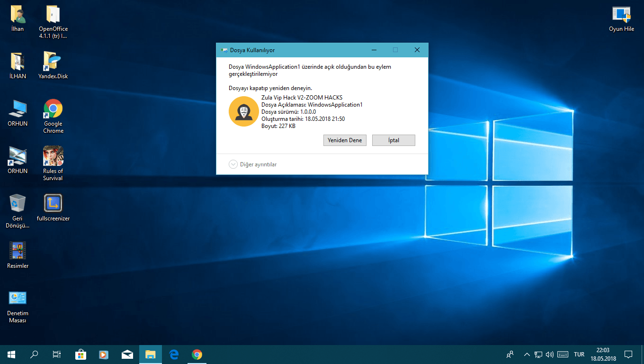644x364 pixels.
Task: Click the Yeniden Dene button
Action: pos(345,140)
